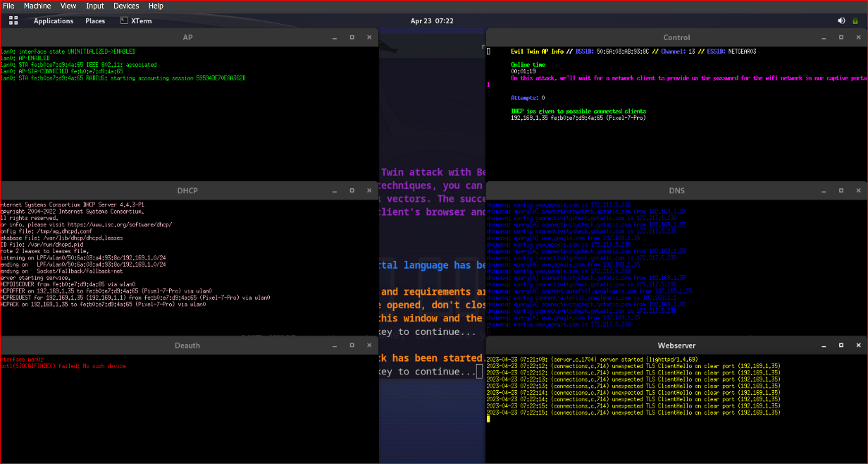Maximize the AP window
This screenshot has height=464, width=868.
tap(352, 37)
